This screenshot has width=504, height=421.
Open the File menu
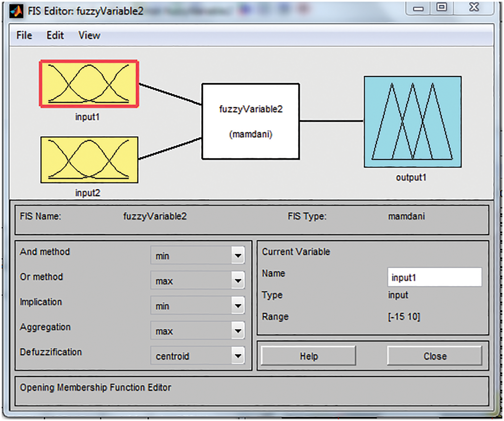pyautogui.click(x=24, y=35)
